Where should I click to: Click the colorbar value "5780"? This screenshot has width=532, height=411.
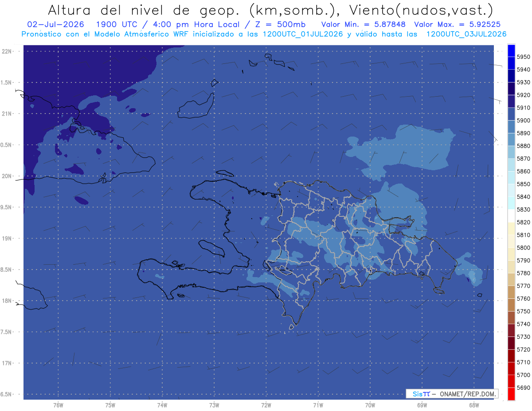(x=523, y=273)
